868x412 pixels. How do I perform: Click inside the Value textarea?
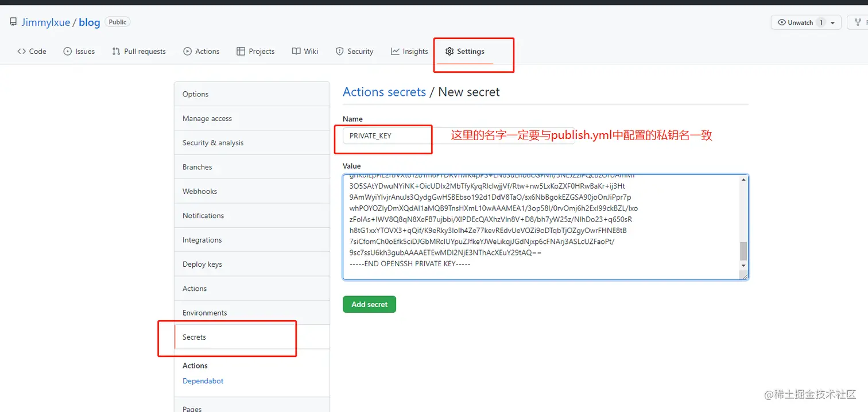[x=545, y=227]
